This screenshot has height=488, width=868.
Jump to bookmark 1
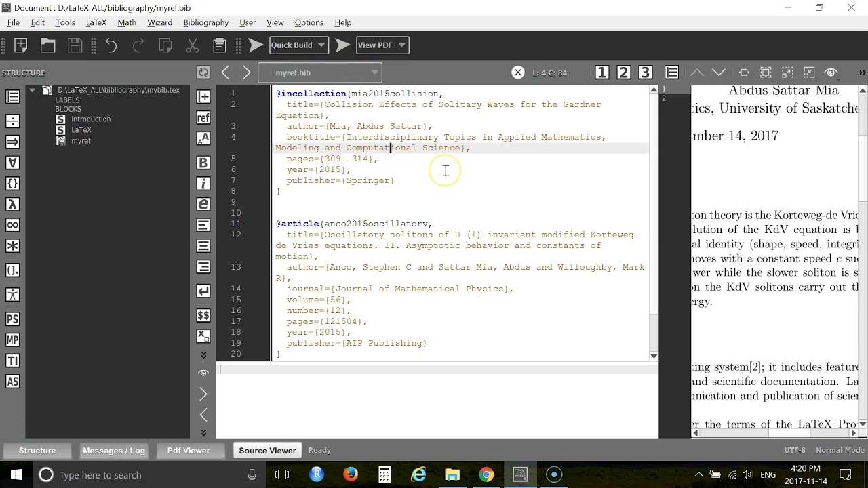pyautogui.click(x=601, y=73)
